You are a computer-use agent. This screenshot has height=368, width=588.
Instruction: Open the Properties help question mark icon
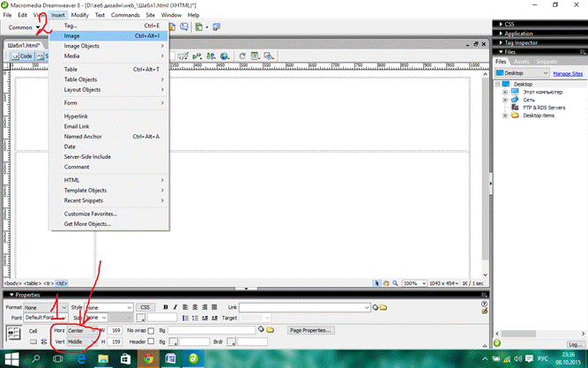[x=484, y=304]
